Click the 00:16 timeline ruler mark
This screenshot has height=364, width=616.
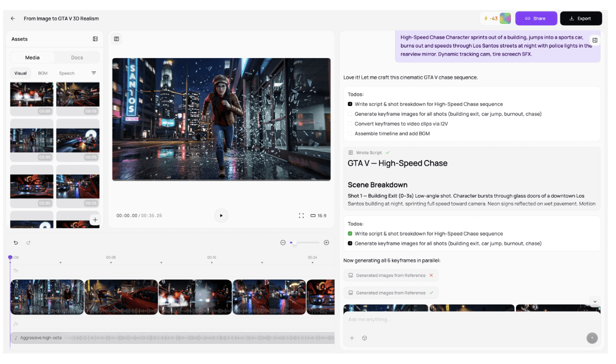click(212, 257)
